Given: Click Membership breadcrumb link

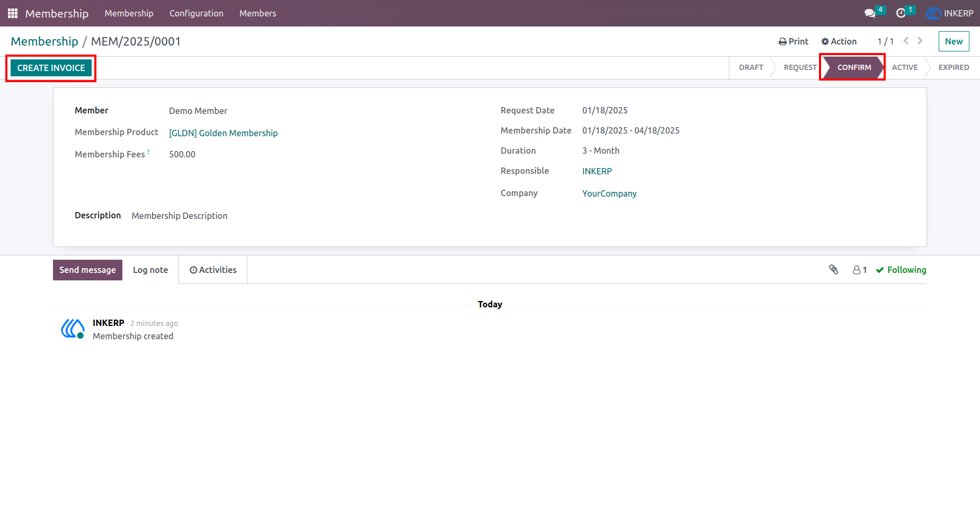Looking at the screenshot, I should 44,41.
